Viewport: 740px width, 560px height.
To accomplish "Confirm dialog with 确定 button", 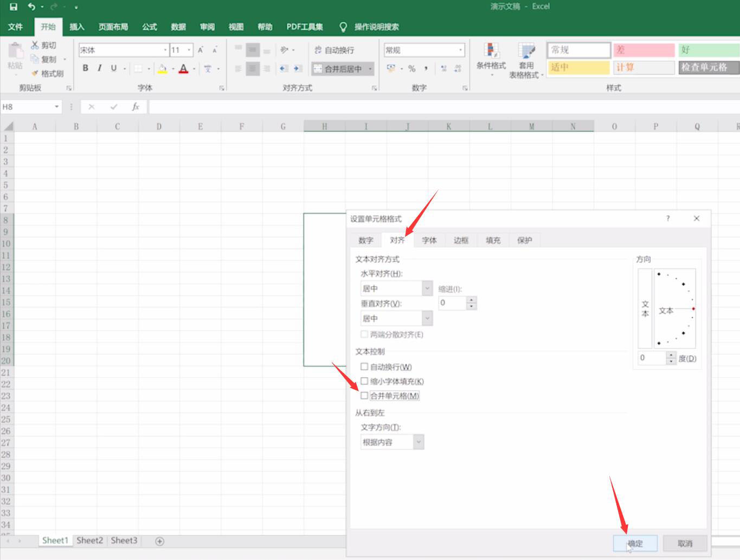I will (635, 543).
